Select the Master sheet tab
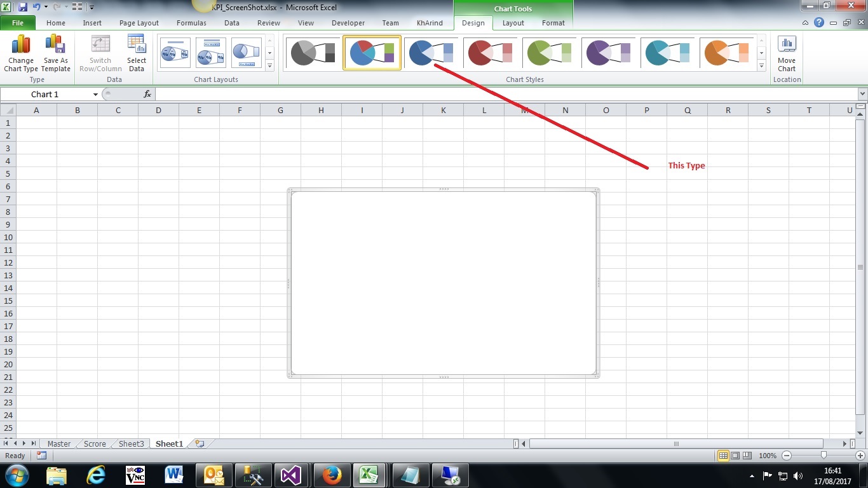Screen dimensions: 868x488 tap(59, 444)
